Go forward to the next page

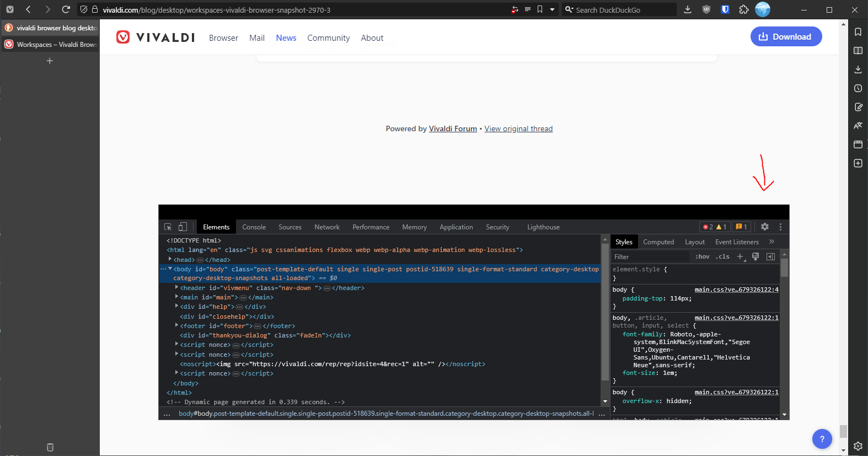point(47,9)
